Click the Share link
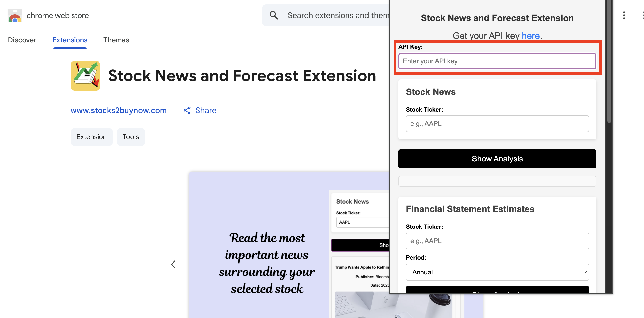 [x=205, y=110]
